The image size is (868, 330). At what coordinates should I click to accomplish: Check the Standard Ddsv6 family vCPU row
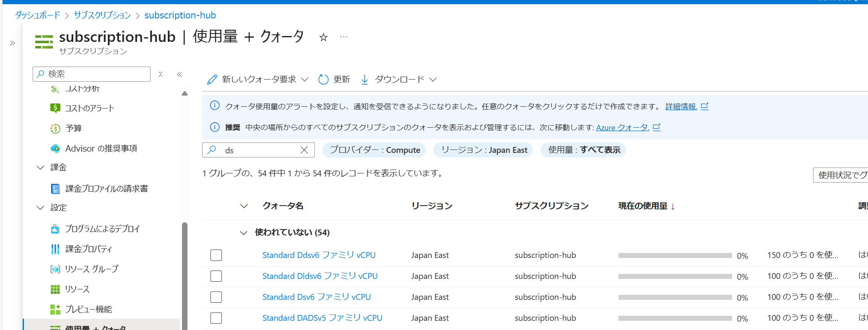216,255
